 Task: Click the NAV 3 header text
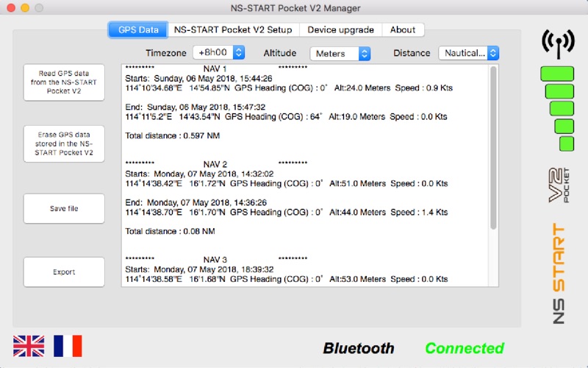pos(215,260)
